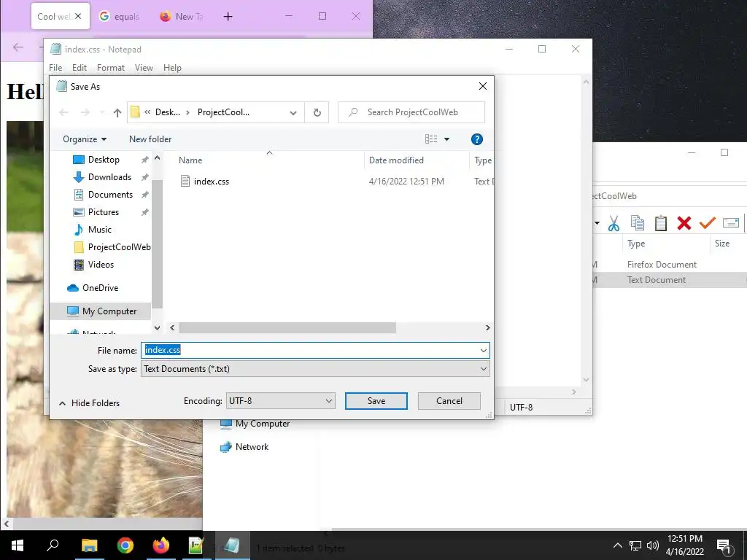Choose Documents in the navigation pane
This screenshot has height=560, width=747.
[x=110, y=195]
